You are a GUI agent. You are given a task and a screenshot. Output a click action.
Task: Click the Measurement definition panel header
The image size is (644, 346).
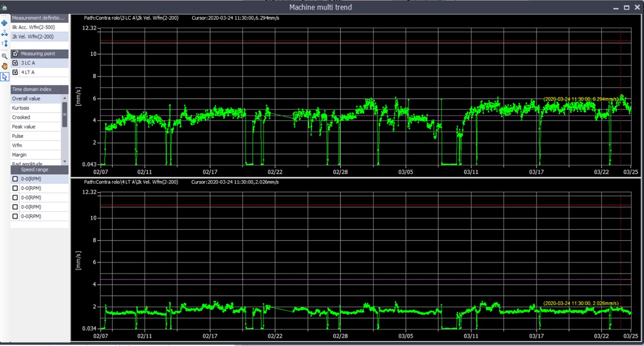[40, 18]
